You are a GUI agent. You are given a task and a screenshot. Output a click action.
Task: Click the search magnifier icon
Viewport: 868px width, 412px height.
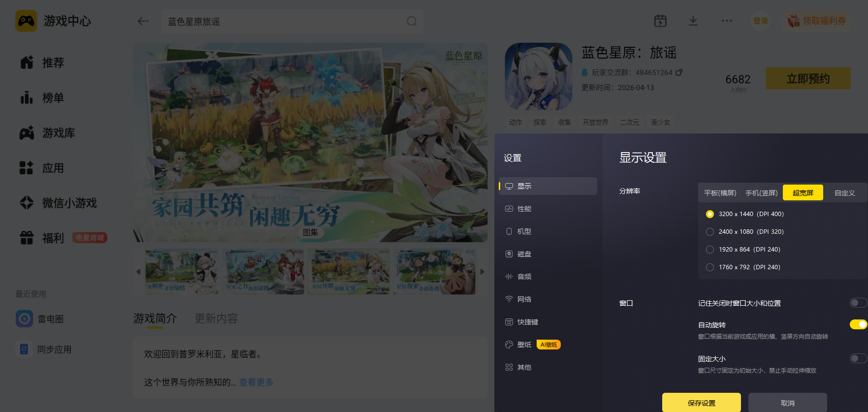click(x=412, y=21)
